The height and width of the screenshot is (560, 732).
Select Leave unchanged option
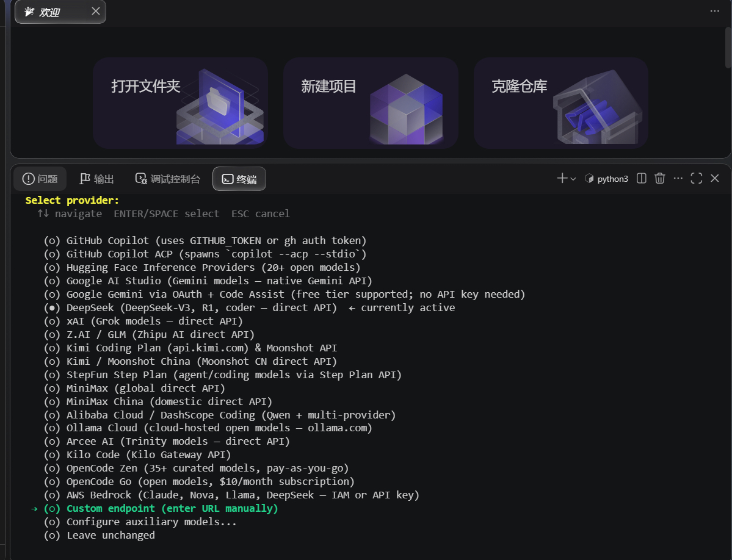pos(99,536)
